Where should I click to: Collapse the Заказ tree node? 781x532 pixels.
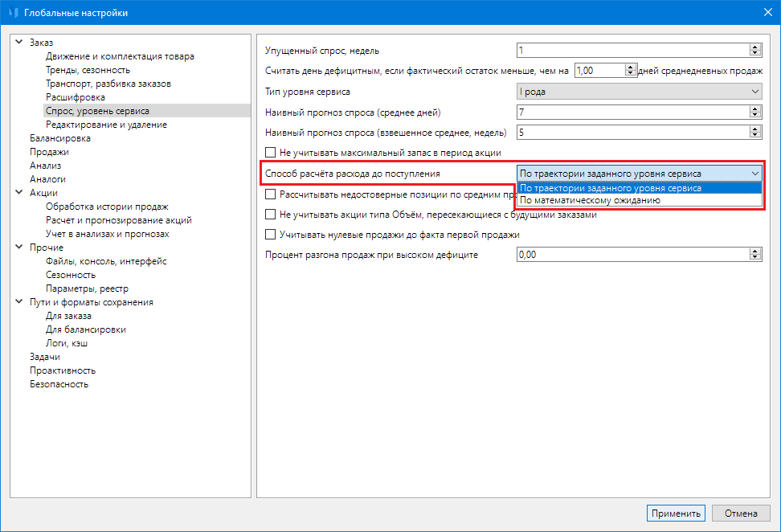19,43
